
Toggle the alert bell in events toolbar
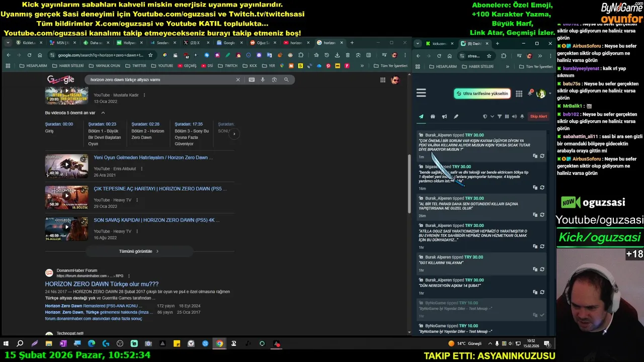522,117
